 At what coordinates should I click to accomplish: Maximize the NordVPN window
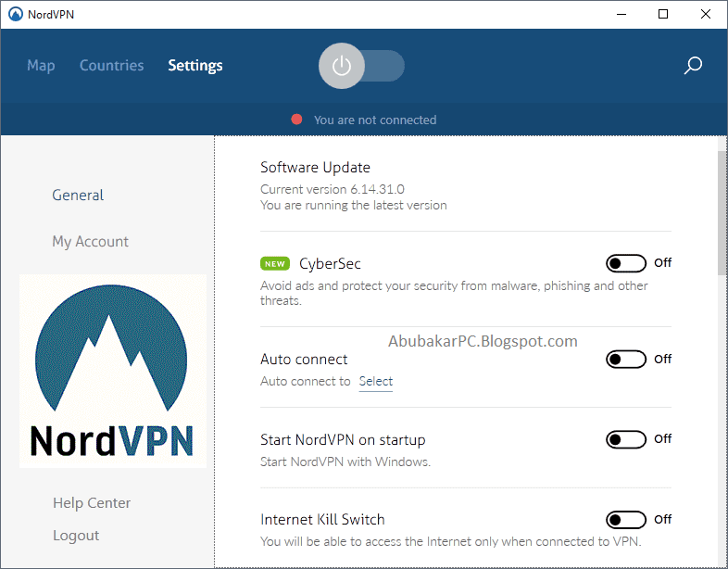coord(663,15)
